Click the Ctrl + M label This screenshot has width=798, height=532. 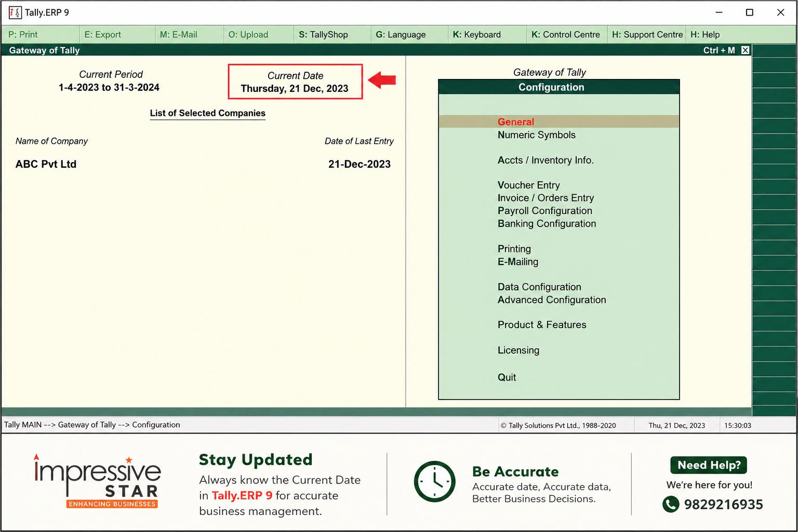(719, 50)
